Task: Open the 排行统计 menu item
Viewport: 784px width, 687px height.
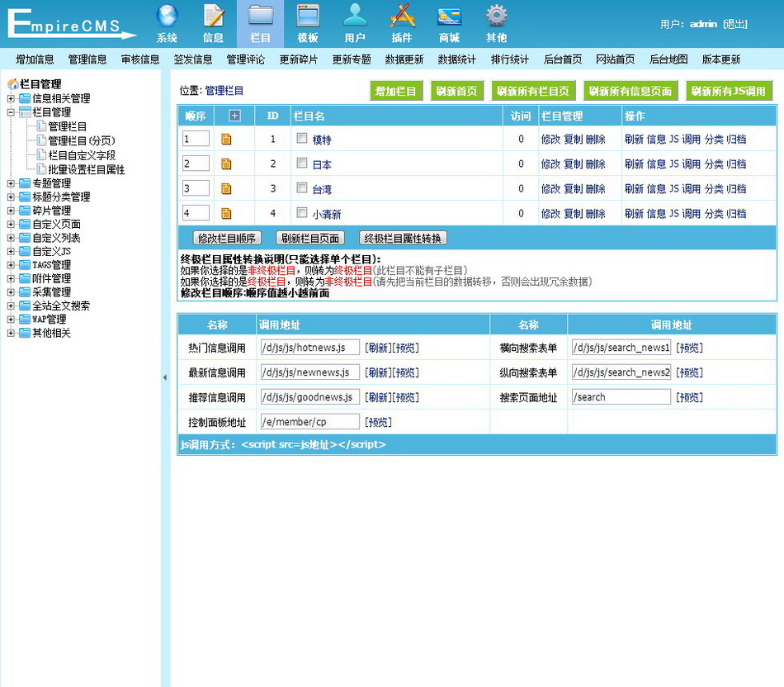Action: tap(509, 59)
